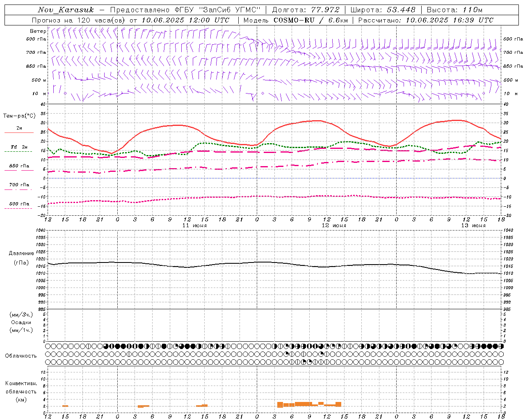Image resolution: width=525 pixels, height=420 pixels.
Task: Click the Ветер panel label
Action: point(38,31)
